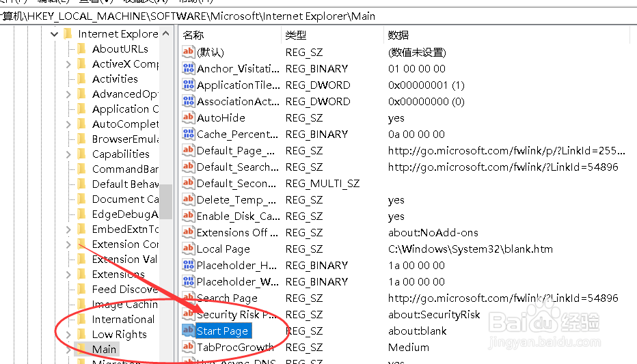Click string icon of Delete_Temp_ value
This screenshot has height=364, width=637.
(x=188, y=199)
